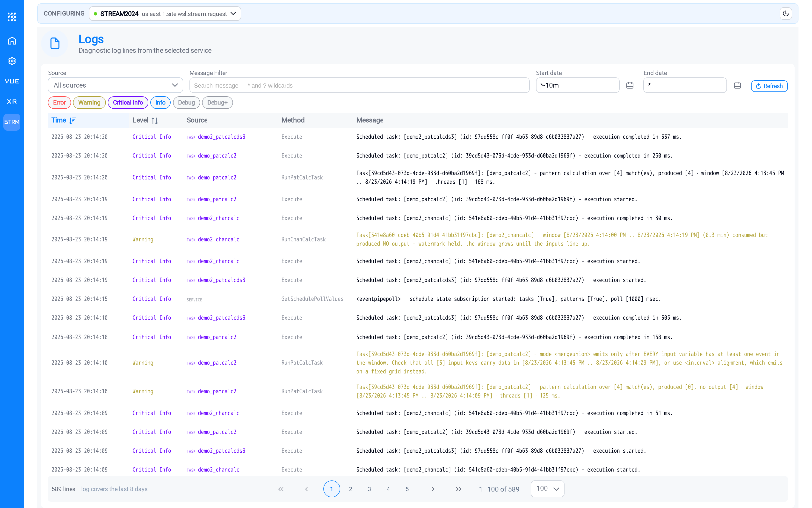
Task: Toggle the Error level filter
Action: point(59,103)
